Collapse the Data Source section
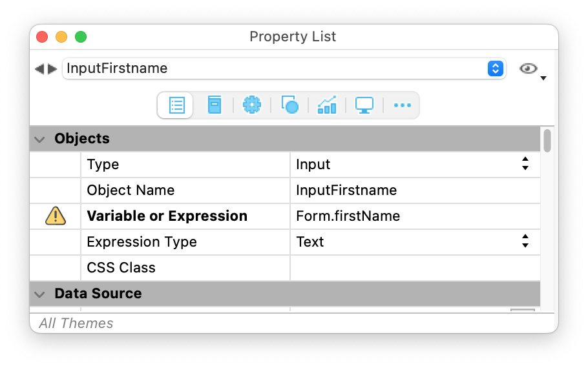Image resolution: width=588 pixels, height=368 pixels. pos(40,294)
